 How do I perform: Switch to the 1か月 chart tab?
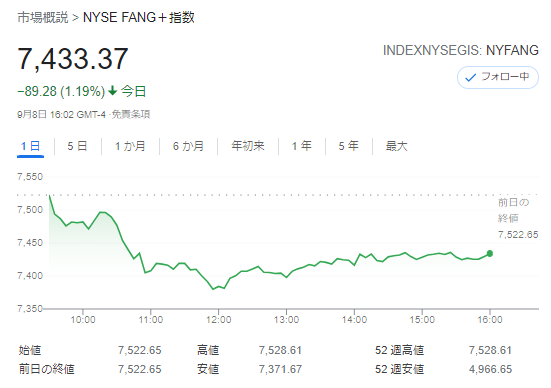tap(130, 146)
